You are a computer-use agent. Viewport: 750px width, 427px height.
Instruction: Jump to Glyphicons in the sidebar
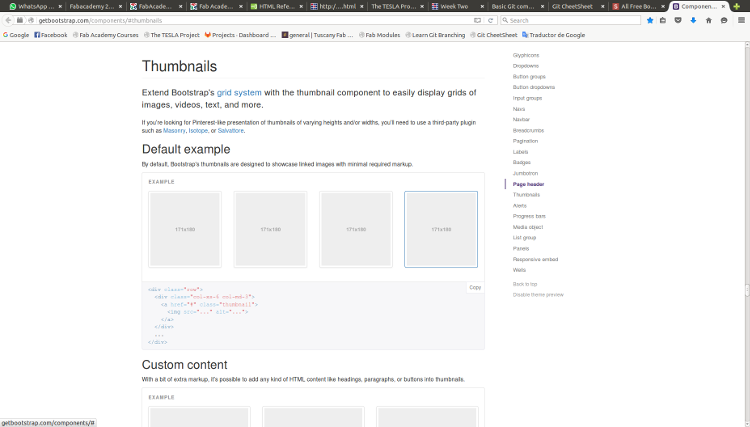(x=526, y=55)
